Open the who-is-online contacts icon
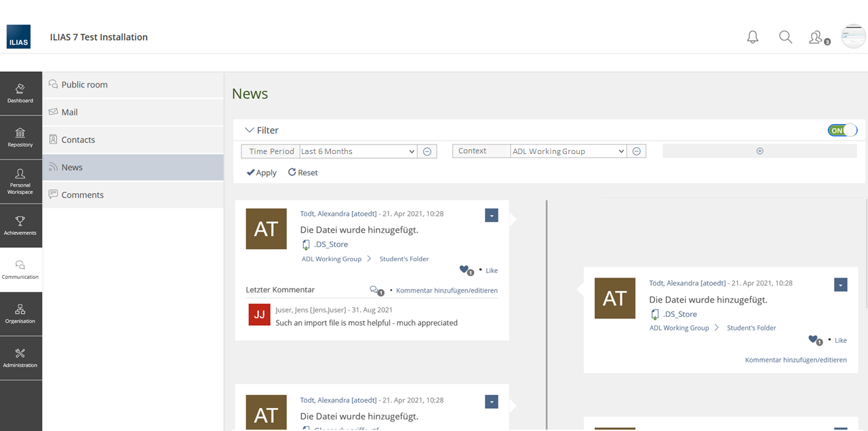868x431 pixels. click(x=817, y=38)
